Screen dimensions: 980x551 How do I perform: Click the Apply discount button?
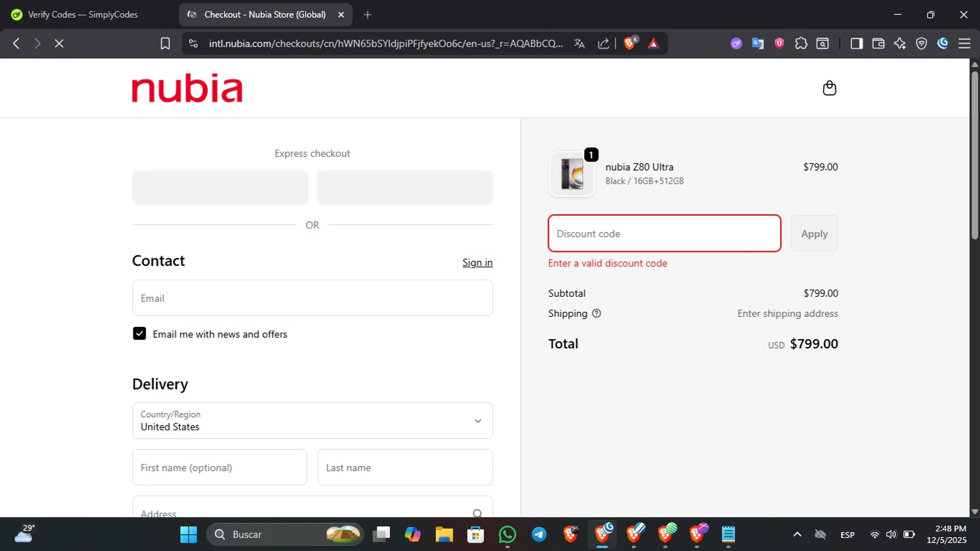(814, 233)
